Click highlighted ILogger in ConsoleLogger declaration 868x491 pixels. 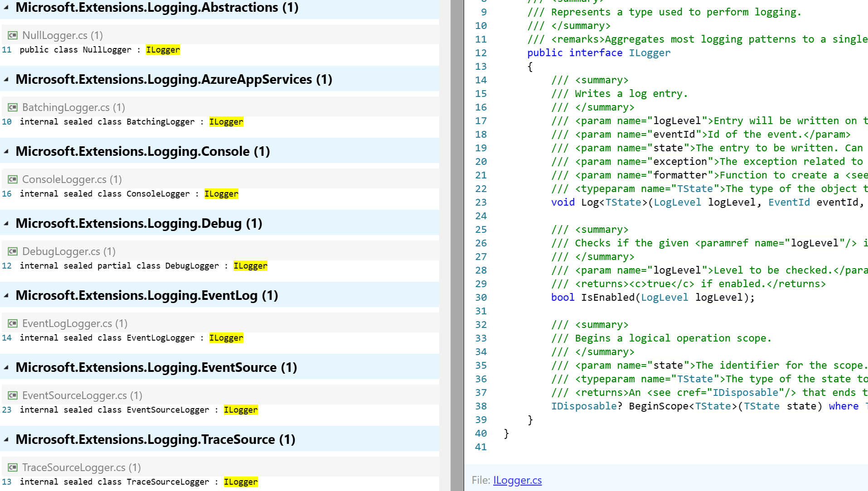click(x=221, y=194)
